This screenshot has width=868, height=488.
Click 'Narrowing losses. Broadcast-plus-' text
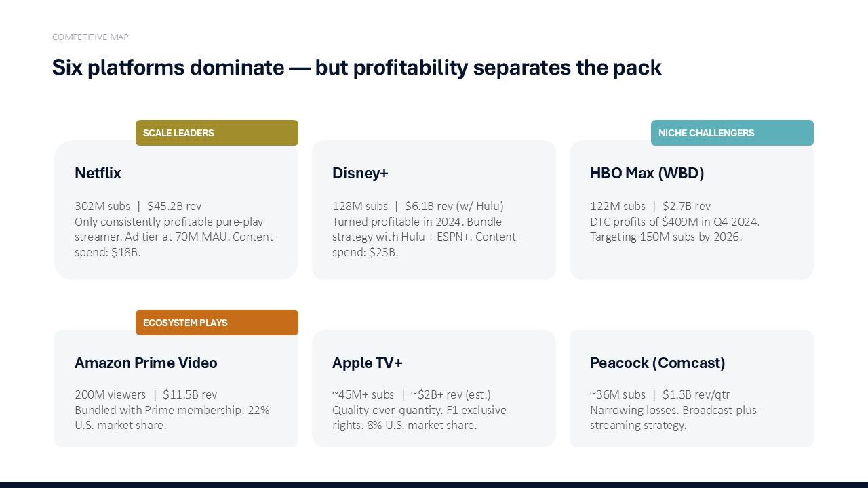pyautogui.click(x=675, y=410)
